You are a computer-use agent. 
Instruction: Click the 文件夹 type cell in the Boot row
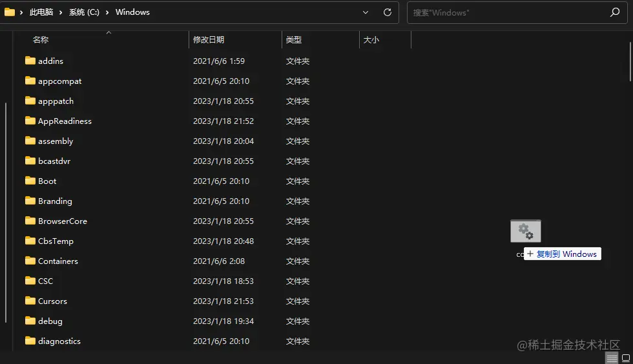pos(298,181)
